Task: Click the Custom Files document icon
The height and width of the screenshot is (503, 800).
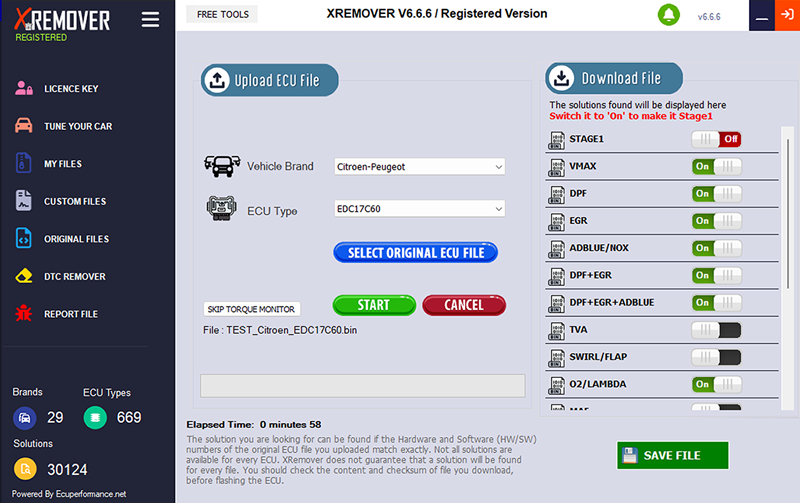Action: click(x=23, y=201)
